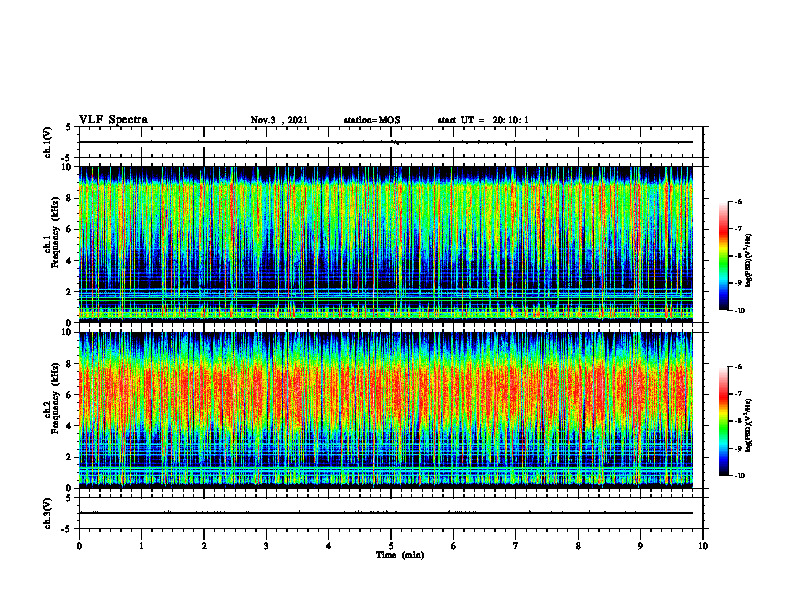Click the ch.1 voltage waveform trace
The width and height of the screenshot is (792, 612).
(x=385, y=142)
